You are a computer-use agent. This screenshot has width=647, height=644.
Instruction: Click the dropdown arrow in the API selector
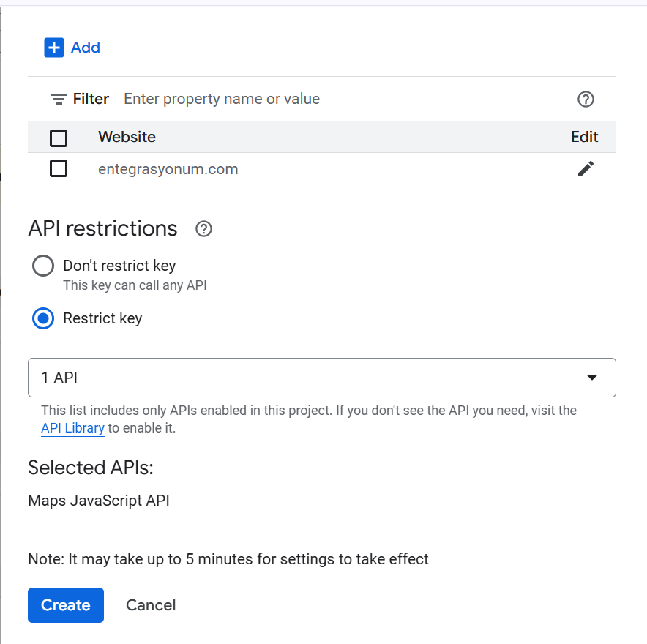click(x=592, y=378)
